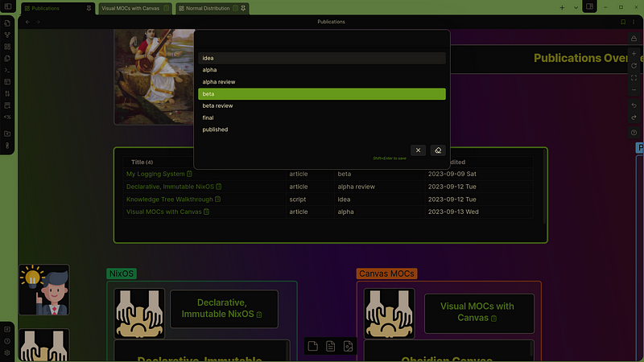
Task: Open 'My Logging System' link
Action: [x=155, y=174]
